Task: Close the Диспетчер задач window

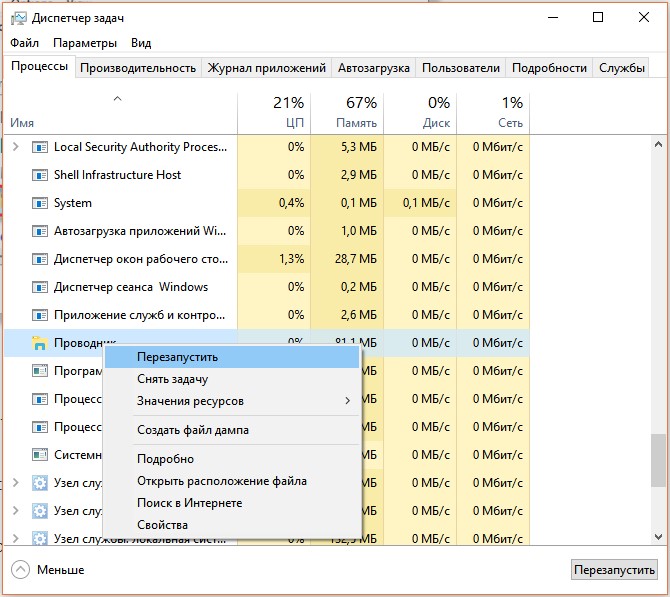Action: [644, 18]
